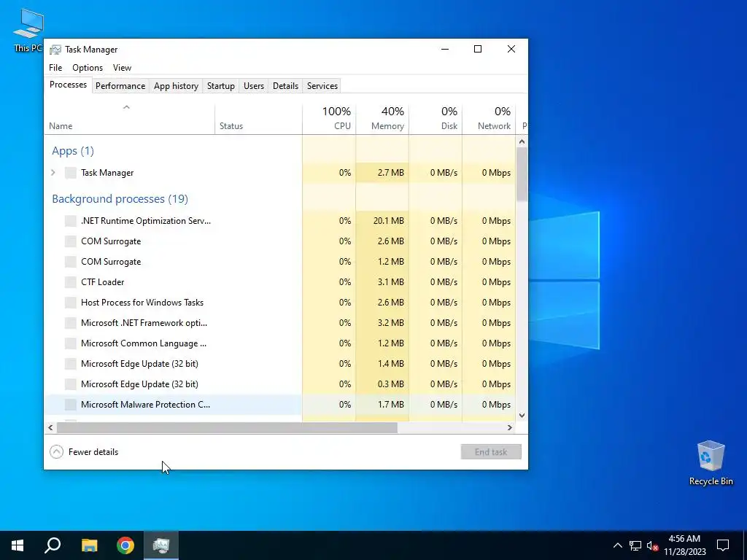Screen dimensions: 747x560
Task: Open File Explorer from taskbar
Action: pyautogui.click(x=89, y=545)
